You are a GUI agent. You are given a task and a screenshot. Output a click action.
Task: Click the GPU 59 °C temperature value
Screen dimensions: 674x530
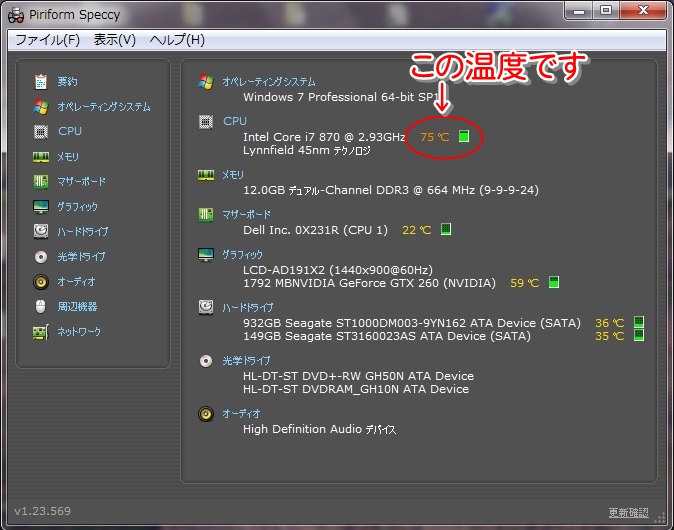[x=524, y=283]
